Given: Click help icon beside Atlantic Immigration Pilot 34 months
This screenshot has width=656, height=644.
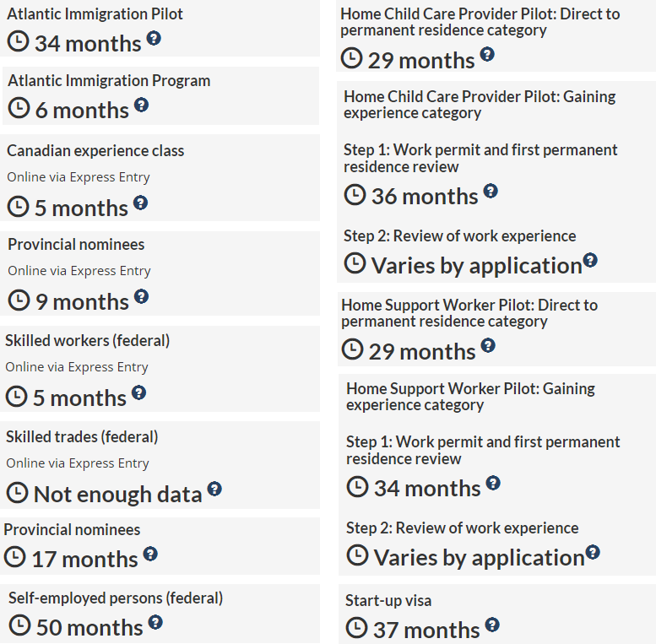Looking at the screenshot, I should pos(154,38).
